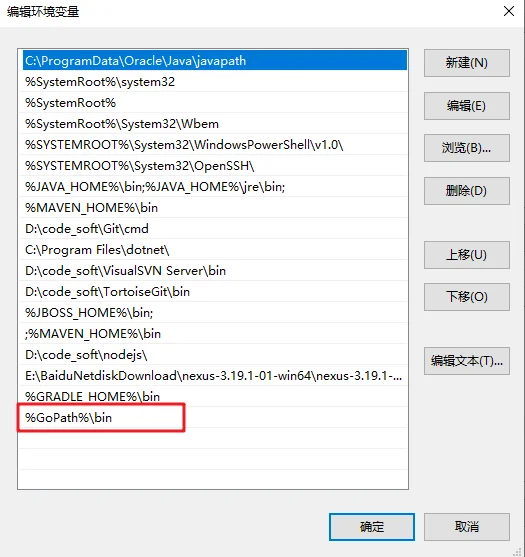Select C:\ProgramData\Oracle\Java\javapath entry
Screen dimensions: 525x557
[x=215, y=60]
